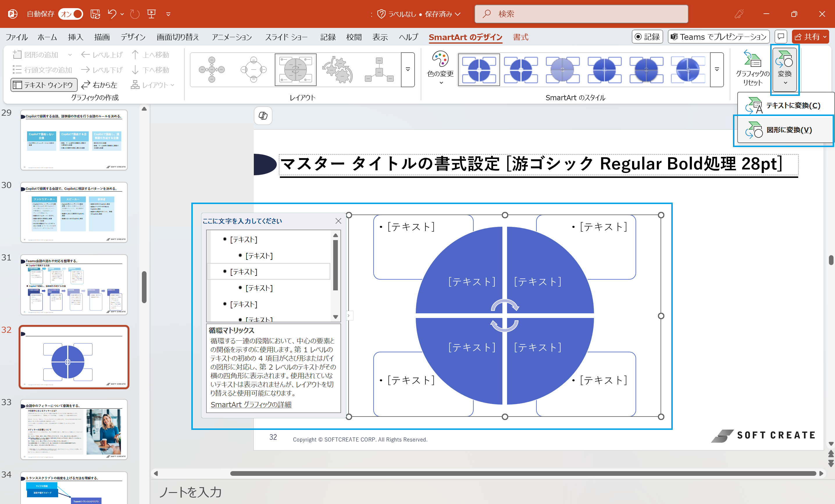Select the basic radial layout thumbnail
Viewport: 835px width, 504px height.
(212, 69)
